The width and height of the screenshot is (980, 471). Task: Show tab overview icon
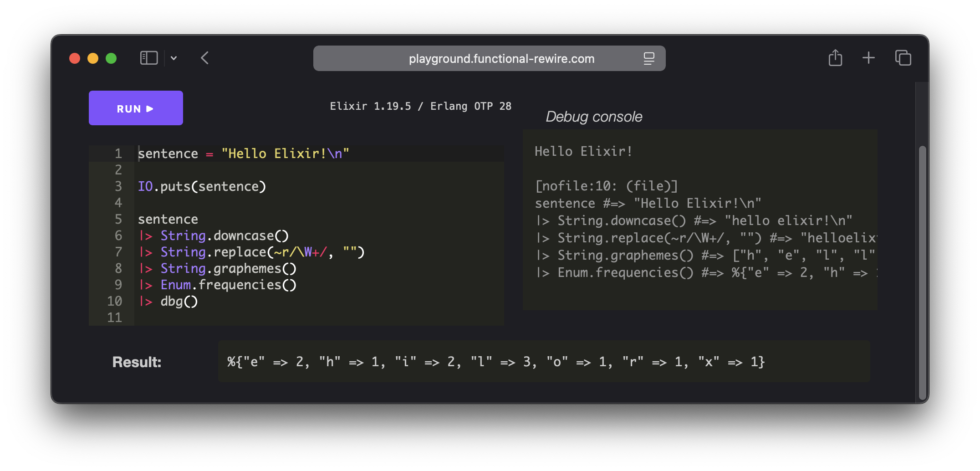(903, 58)
